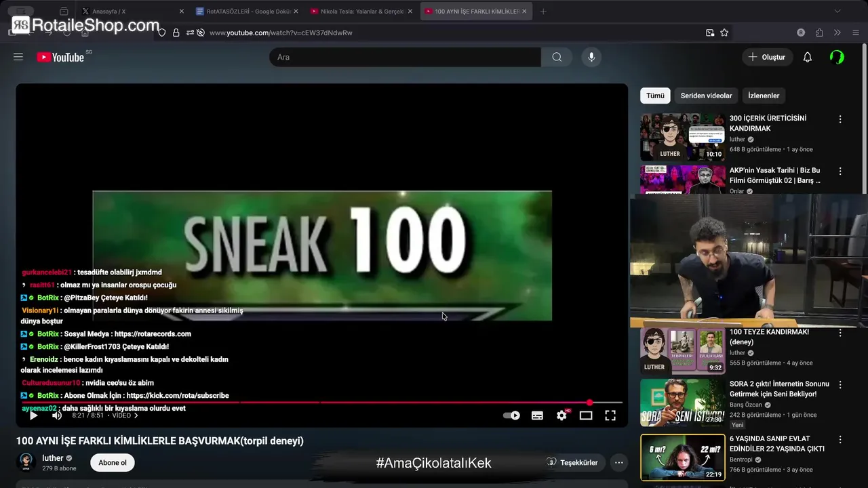The image size is (868, 488).
Task: Select the Seriden videolar chip
Action: point(706,96)
